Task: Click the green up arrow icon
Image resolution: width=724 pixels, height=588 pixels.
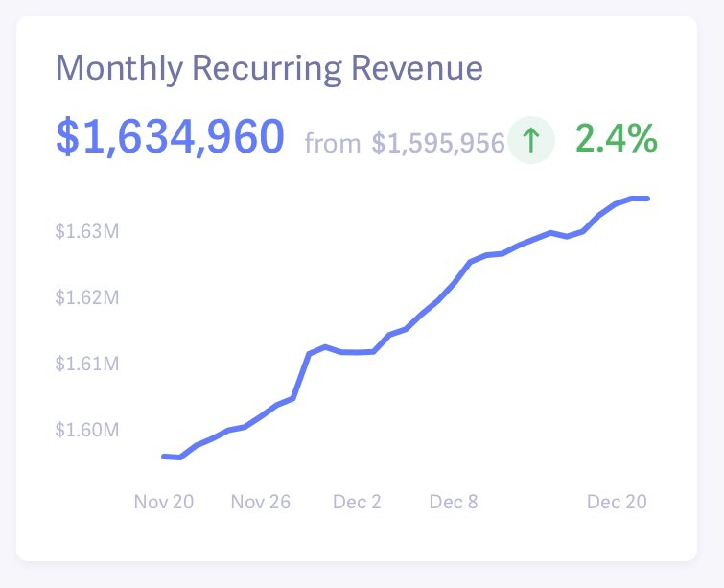Action: (531, 141)
